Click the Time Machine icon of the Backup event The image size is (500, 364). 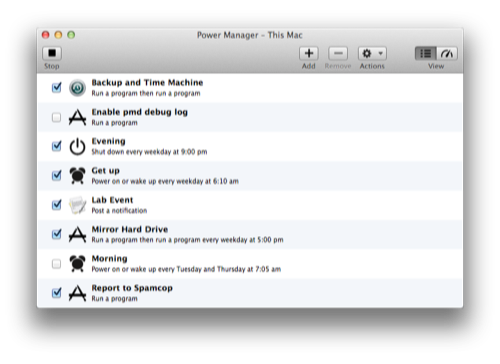coord(77,88)
